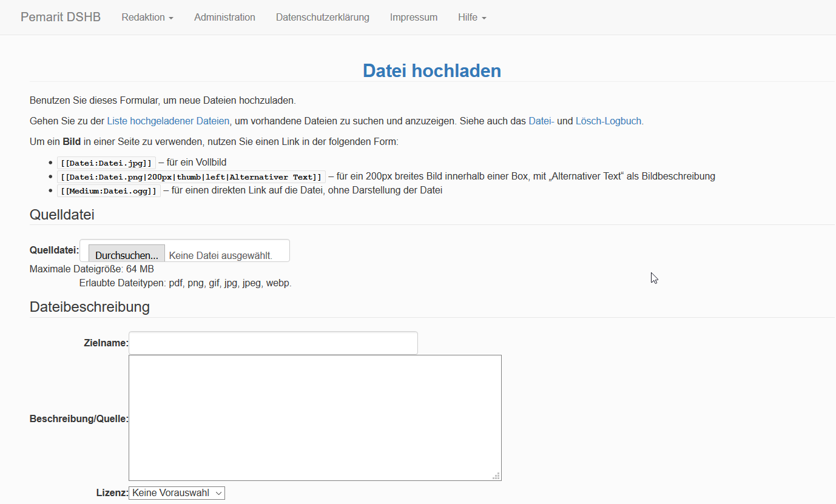The image size is (836, 504).
Task: Open the Redaktion dropdown menu
Action: coord(147,17)
